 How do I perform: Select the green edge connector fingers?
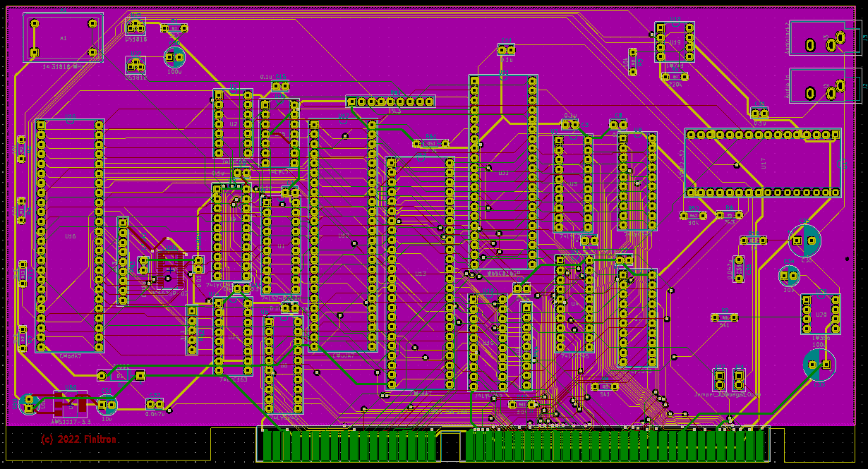512,445
